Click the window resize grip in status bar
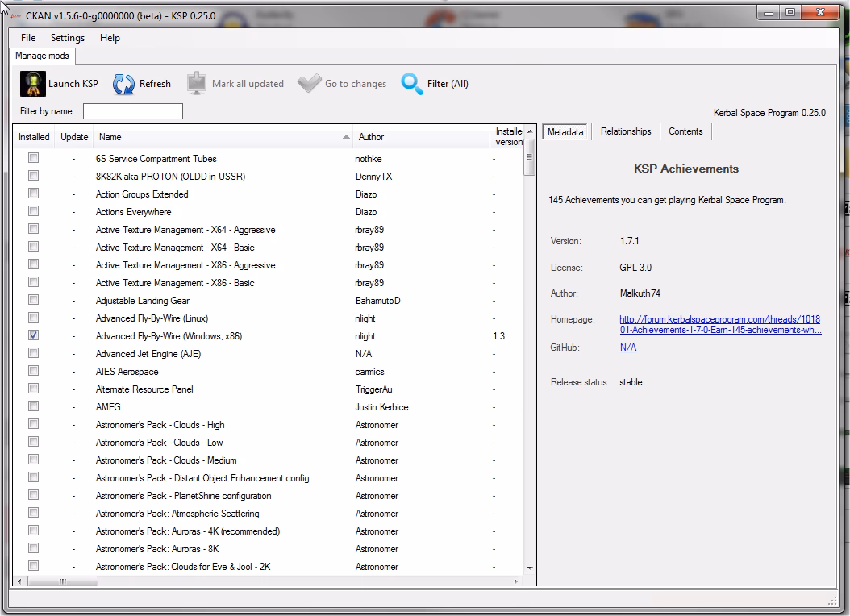 point(832,601)
